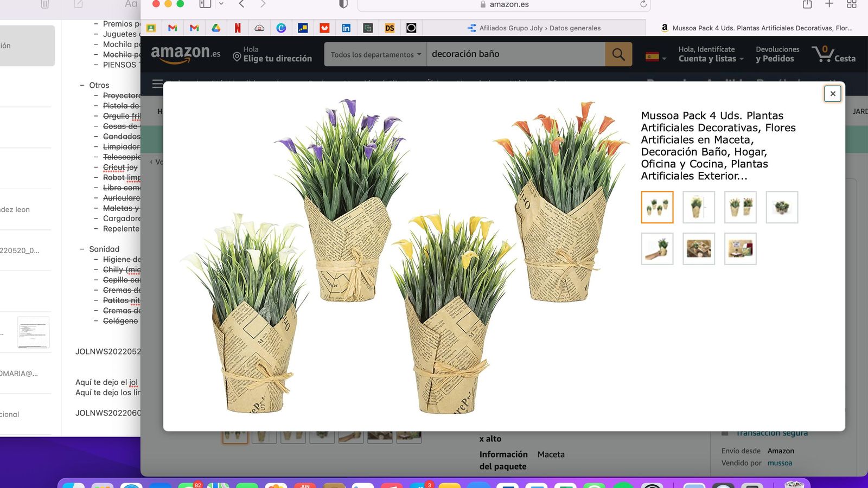Screen dimensions: 868x488
Task: Click the seller link mussoa
Action: coord(780,463)
